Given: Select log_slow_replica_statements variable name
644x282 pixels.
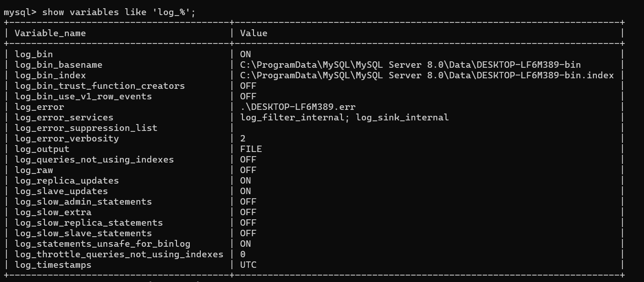Looking at the screenshot, I should [x=88, y=223].
